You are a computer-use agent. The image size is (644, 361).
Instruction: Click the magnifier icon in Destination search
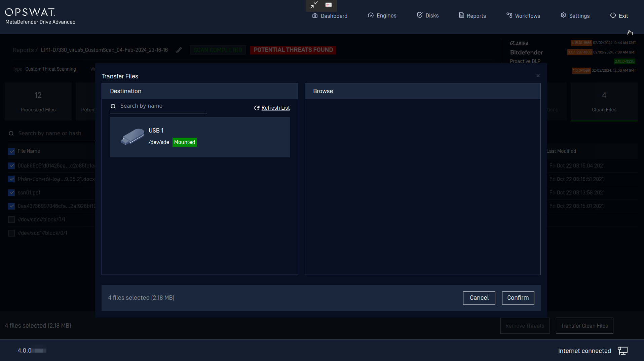(113, 106)
